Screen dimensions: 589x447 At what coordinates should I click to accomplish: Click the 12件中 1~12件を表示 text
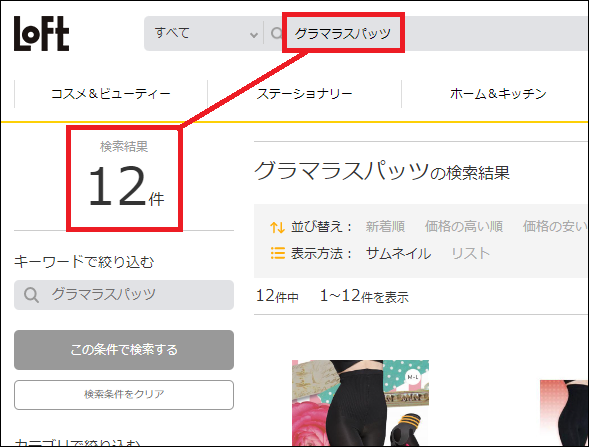pos(332,296)
